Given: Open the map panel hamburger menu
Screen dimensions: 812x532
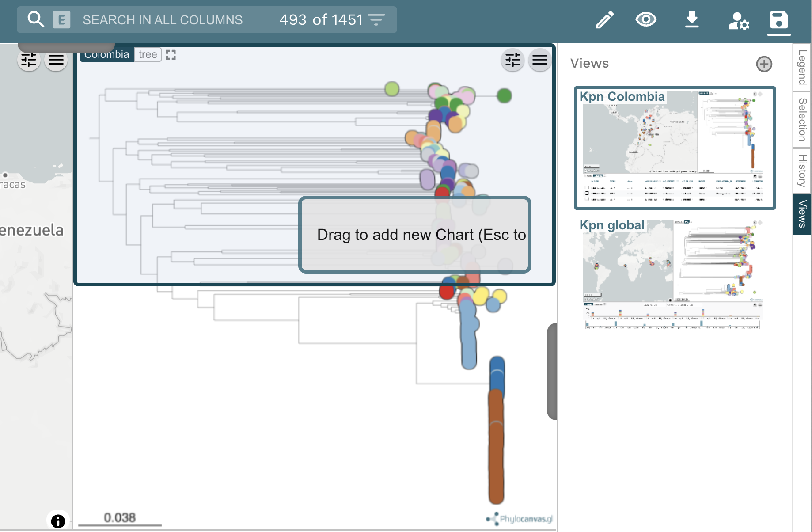Looking at the screenshot, I should click(x=56, y=60).
